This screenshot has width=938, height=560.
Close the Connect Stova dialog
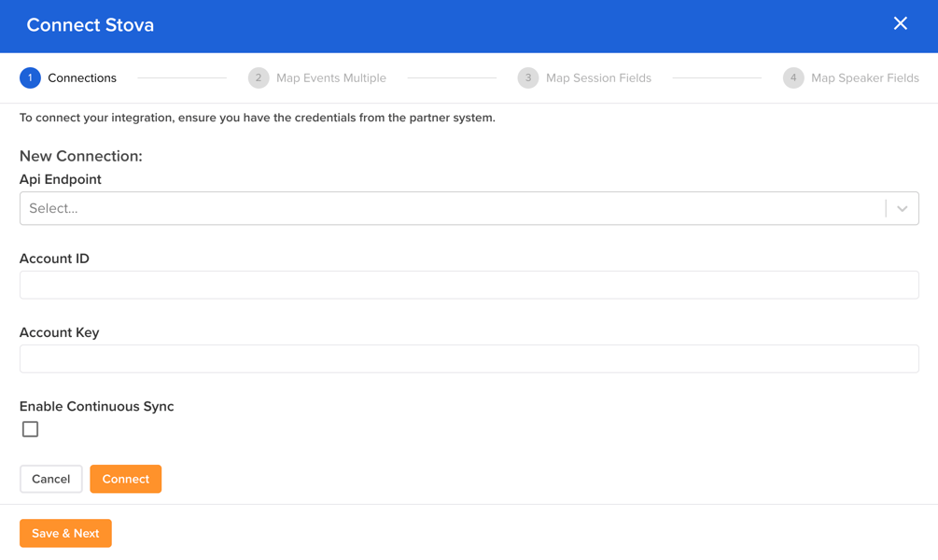(900, 24)
